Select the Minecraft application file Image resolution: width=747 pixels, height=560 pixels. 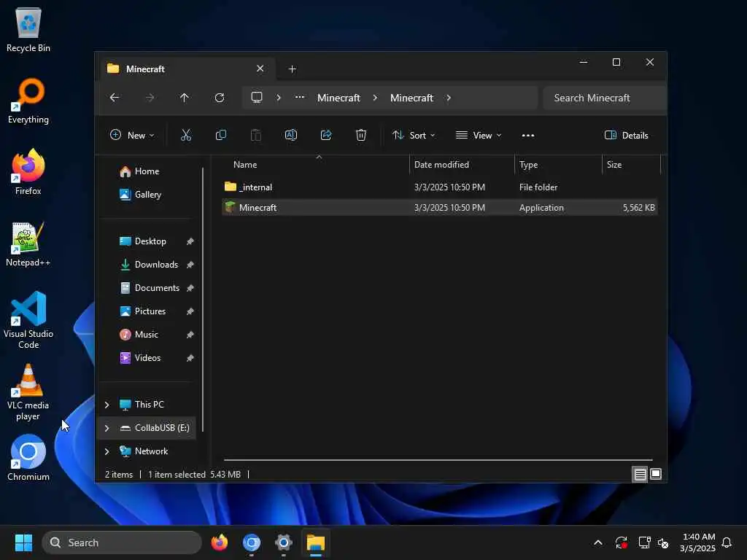point(440,208)
